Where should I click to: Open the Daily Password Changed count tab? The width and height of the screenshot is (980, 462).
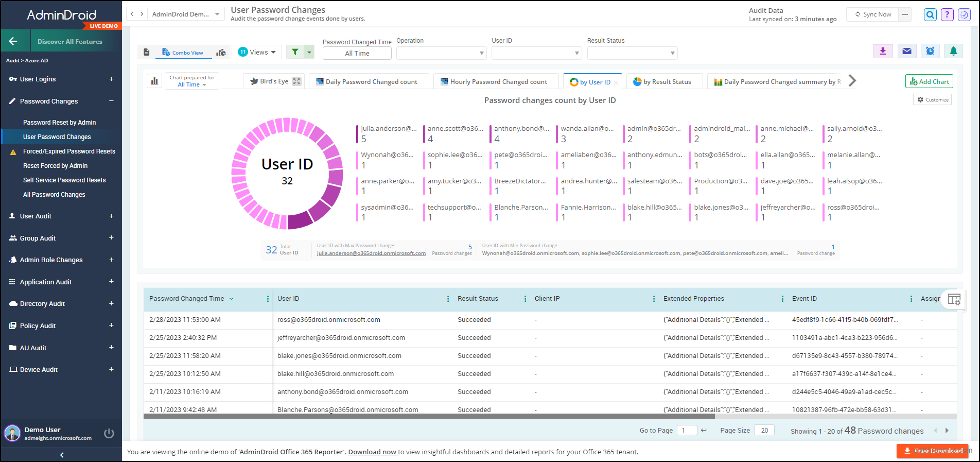pyautogui.click(x=369, y=81)
